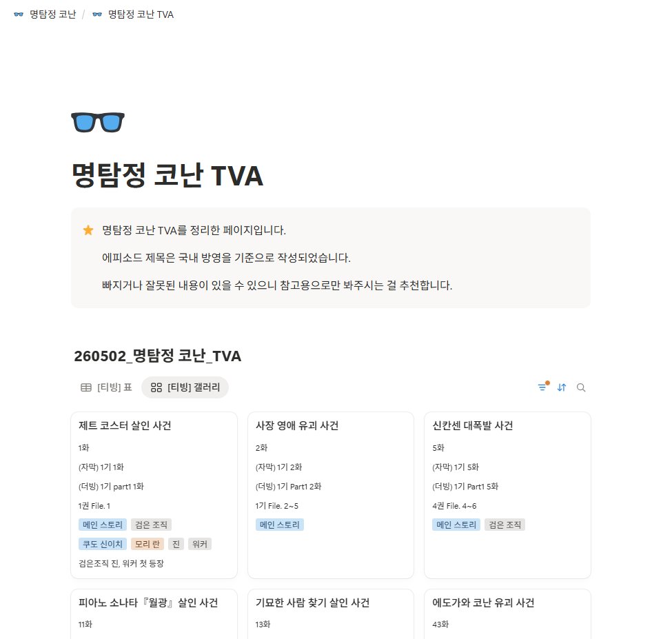672x639 pixels.
Task: Click text 43화 in 에도가와 코난 card
Action: [440, 624]
